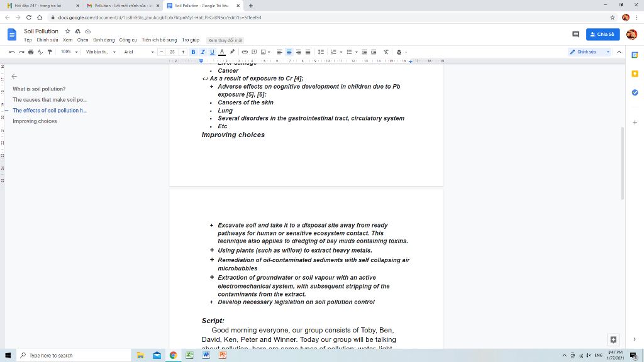The height and width of the screenshot is (362, 644).
Task: Check the cloud save status icon
Action: click(88, 31)
